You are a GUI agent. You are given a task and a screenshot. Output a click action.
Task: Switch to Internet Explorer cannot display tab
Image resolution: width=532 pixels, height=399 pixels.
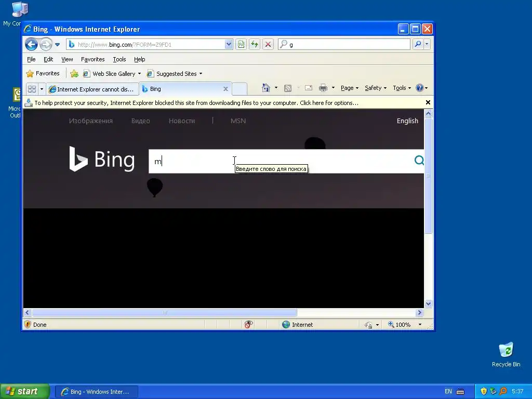[x=92, y=89]
